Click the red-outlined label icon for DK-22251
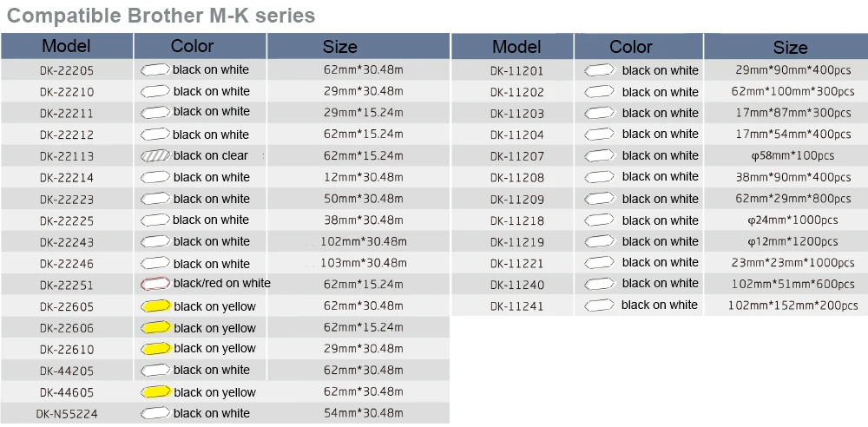This screenshot has height=427, width=868. pos(154,284)
